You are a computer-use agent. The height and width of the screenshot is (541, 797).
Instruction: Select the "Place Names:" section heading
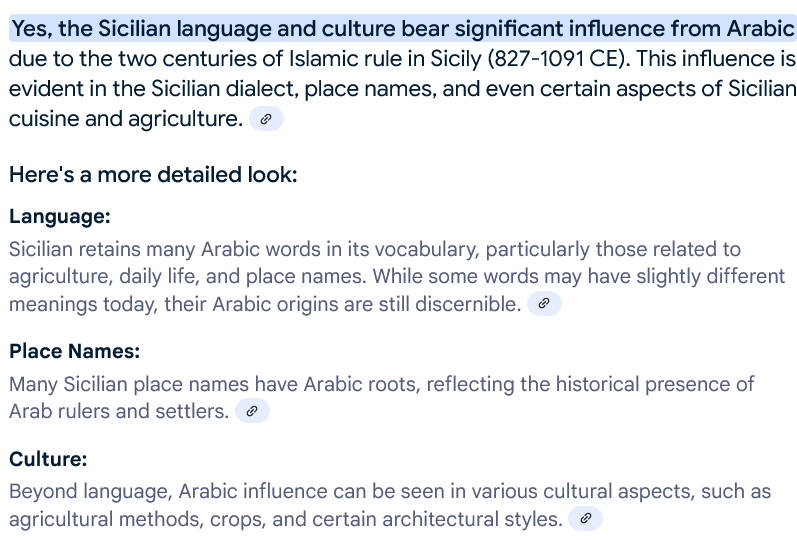74,351
